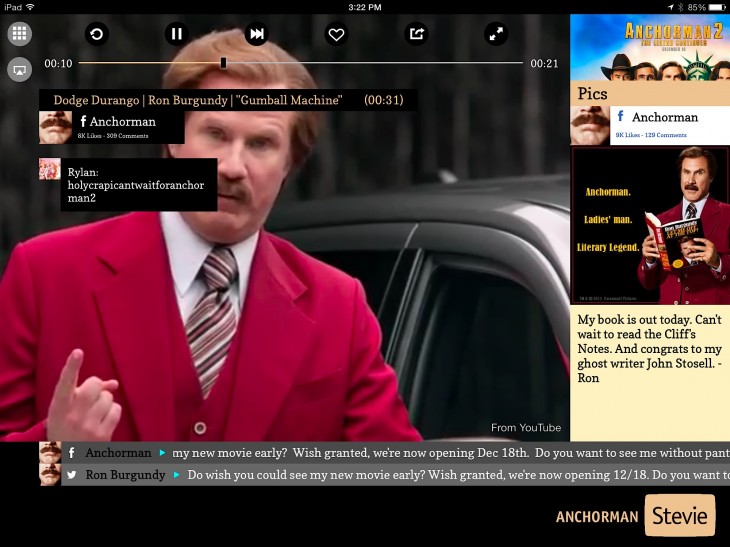Click the Ron Burgundy ticker row avatar

(x=50, y=475)
